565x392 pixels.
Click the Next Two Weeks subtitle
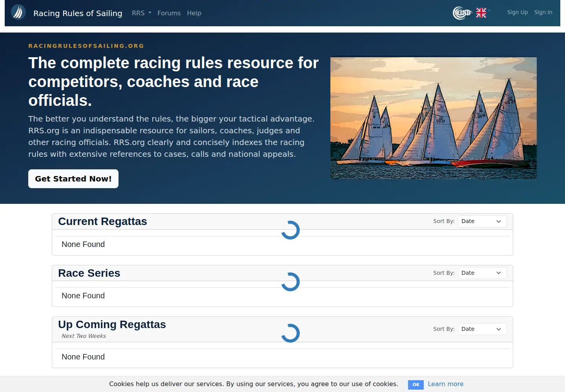[x=84, y=336]
